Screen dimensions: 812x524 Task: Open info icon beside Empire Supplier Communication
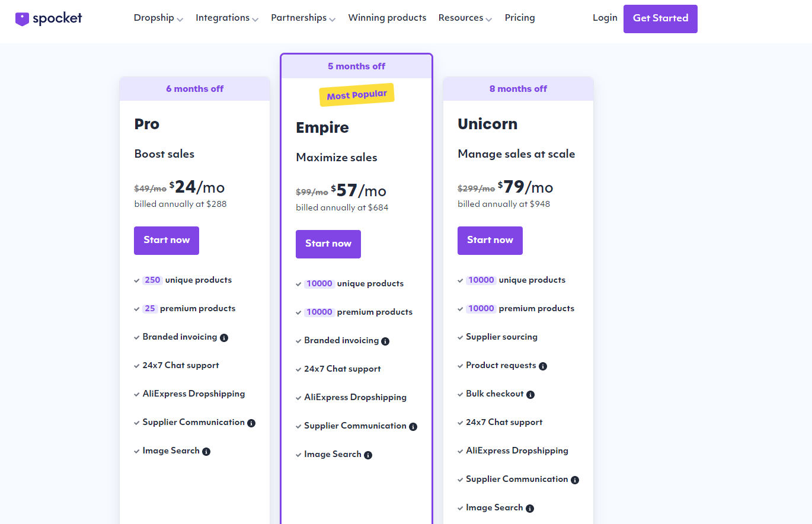(413, 427)
